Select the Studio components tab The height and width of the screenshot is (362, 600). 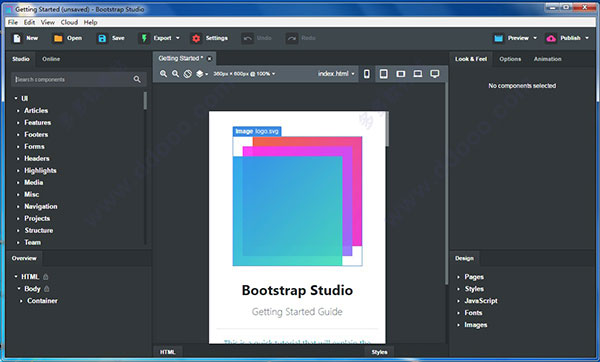tap(21, 59)
